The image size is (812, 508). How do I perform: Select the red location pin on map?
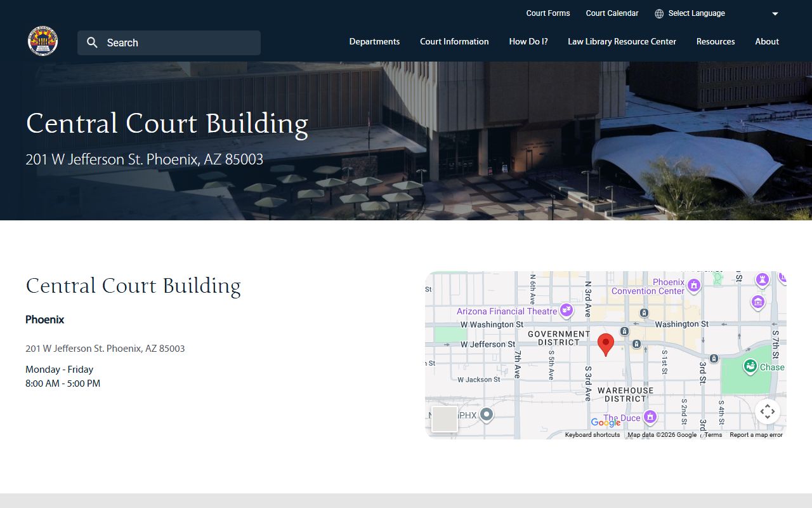click(x=606, y=345)
